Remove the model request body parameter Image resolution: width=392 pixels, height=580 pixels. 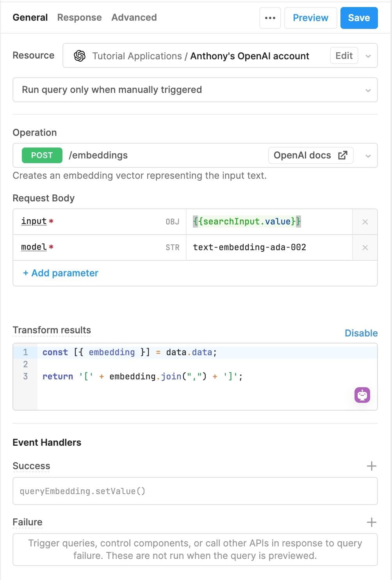coord(365,247)
